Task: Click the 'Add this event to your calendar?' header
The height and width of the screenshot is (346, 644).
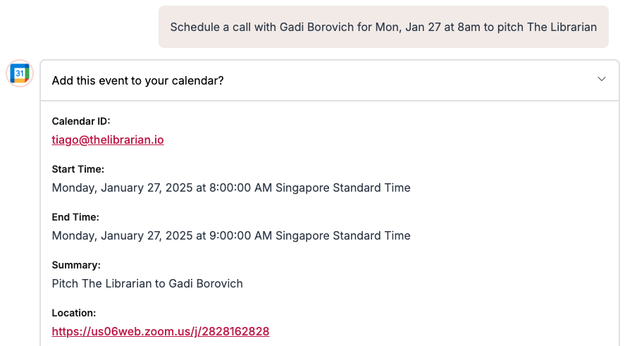Action: click(138, 80)
